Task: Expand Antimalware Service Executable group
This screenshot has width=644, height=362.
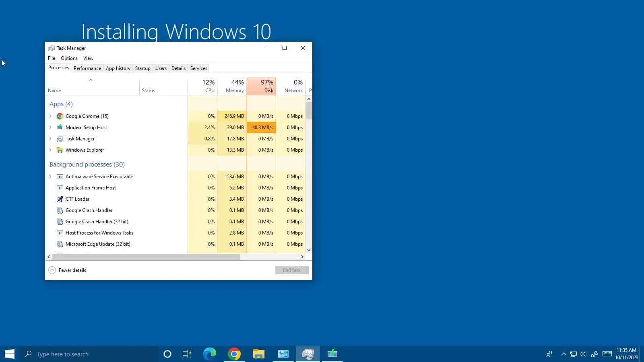Action: point(50,177)
